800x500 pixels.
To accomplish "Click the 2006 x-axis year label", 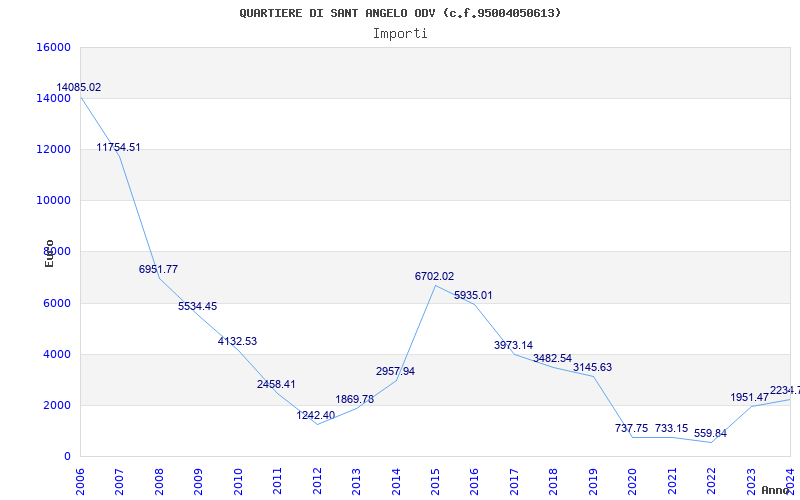I will (80, 481).
